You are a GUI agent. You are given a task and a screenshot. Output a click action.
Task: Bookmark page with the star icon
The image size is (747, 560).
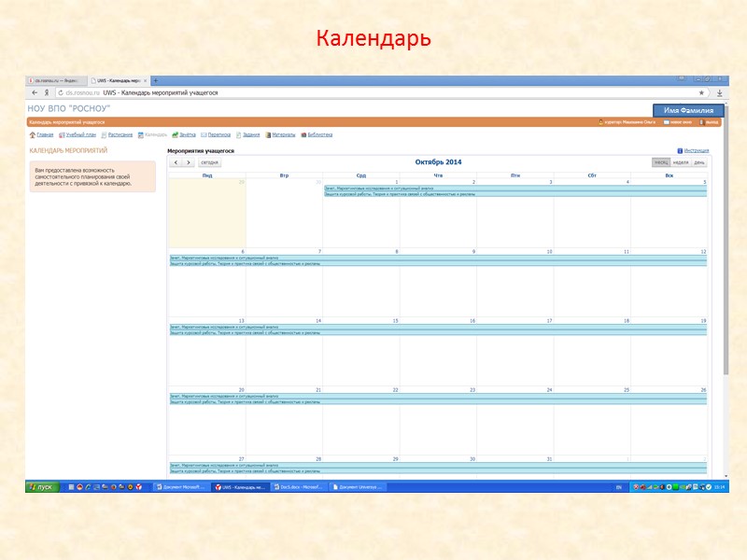[x=701, y=92]
